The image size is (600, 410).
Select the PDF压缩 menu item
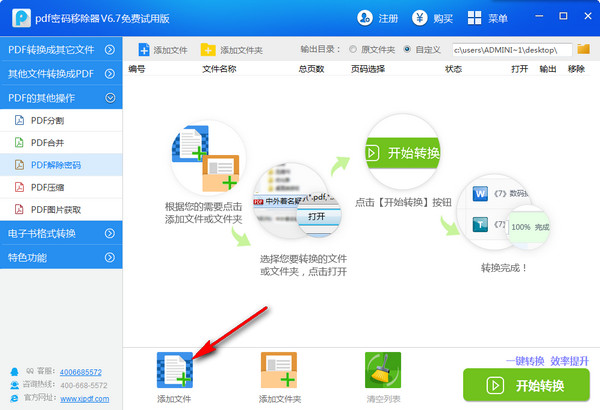click(61, 187)
